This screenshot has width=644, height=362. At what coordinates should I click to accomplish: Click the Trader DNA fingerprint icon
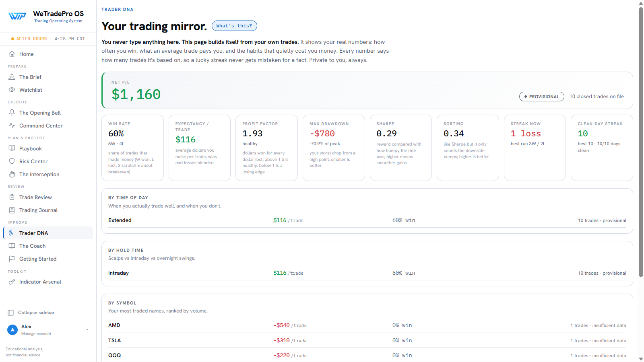pos(11,233)
